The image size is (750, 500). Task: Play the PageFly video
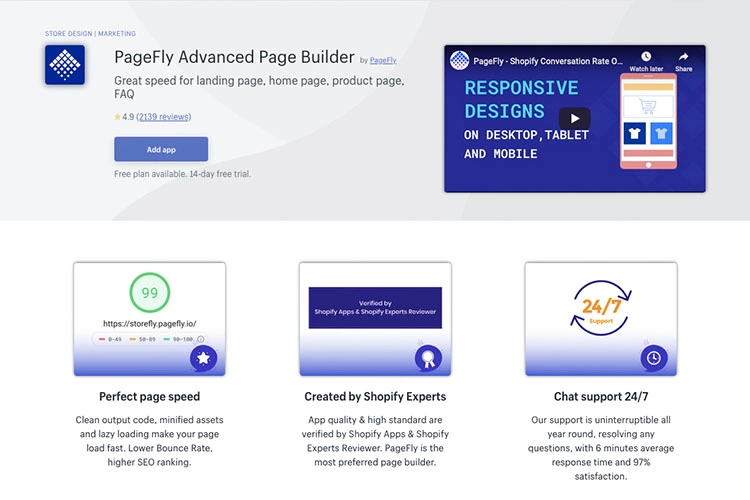coord(574,118)
